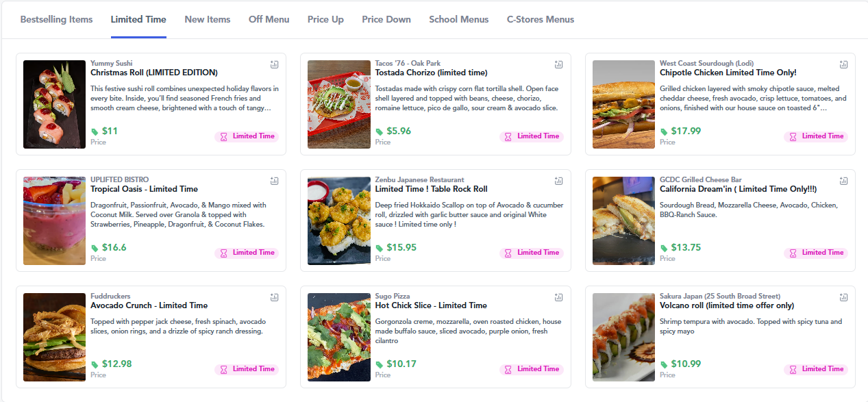Open the Hot Chick Slice pizza photo
This screenshot has width=868, height=402.
pos(339,337)
